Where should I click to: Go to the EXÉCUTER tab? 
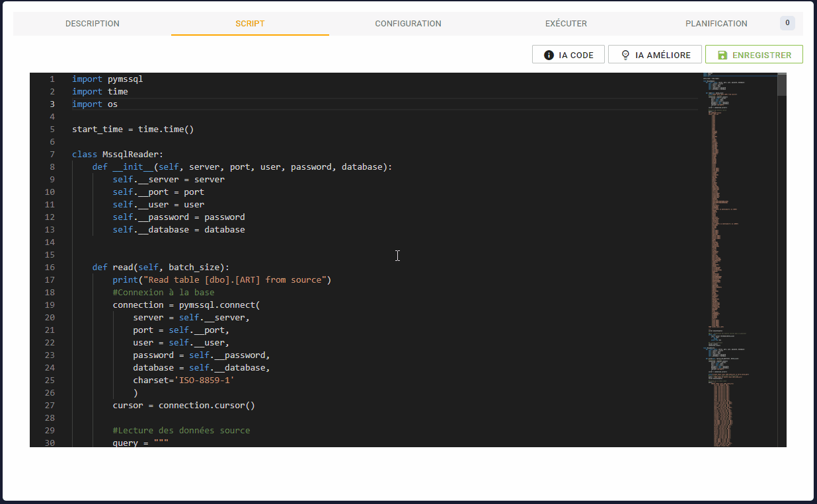566,23
